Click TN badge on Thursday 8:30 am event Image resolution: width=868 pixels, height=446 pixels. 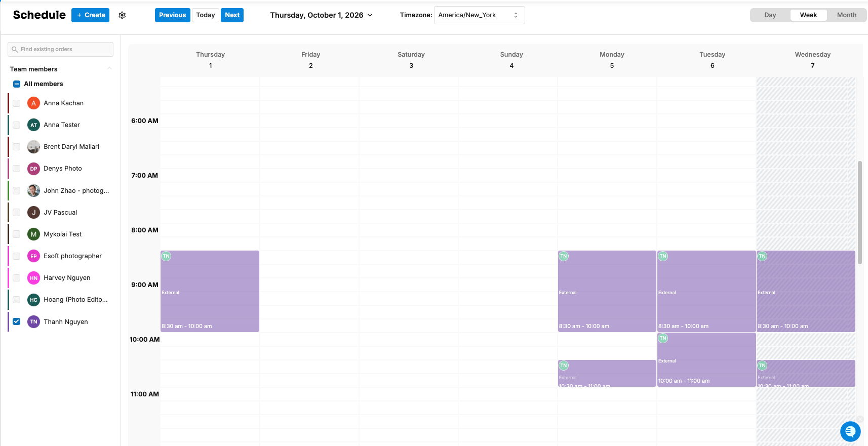(166, 256)
